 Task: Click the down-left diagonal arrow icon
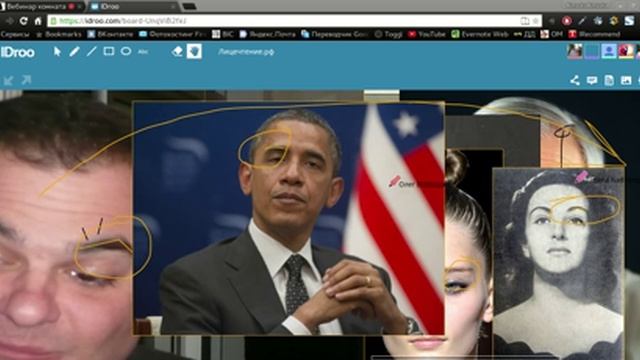(x=9, y=80)
